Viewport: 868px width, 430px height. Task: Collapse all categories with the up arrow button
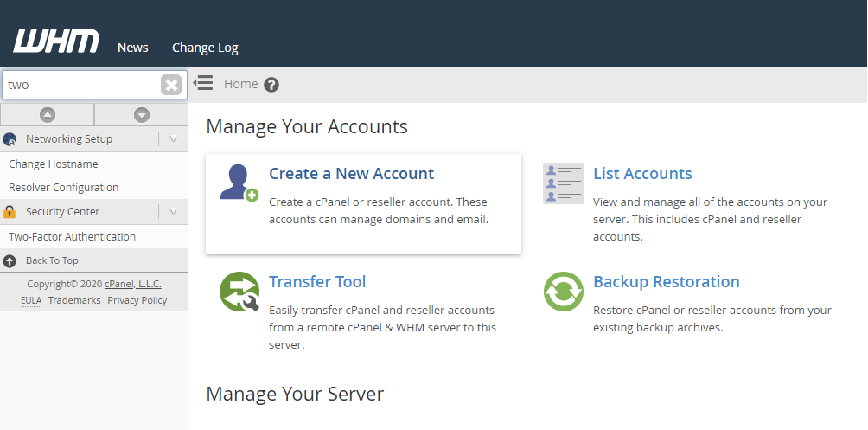[48, 115]
